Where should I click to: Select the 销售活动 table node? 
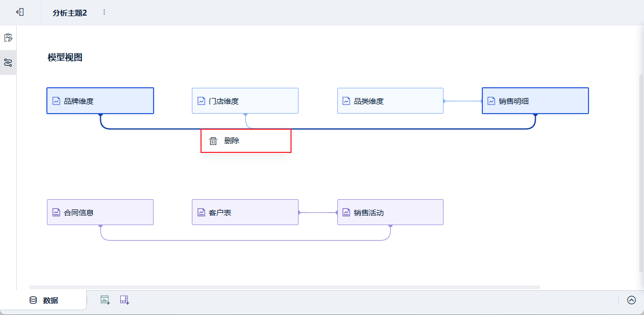390,212
